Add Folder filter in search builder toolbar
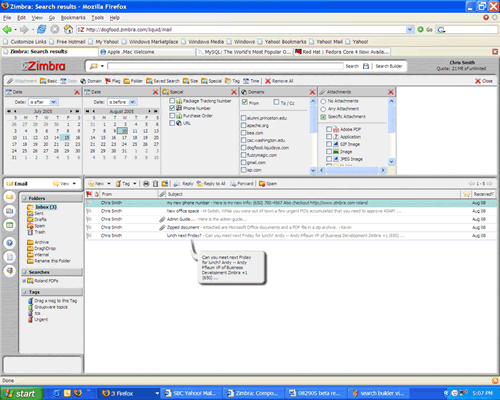Viewport: 500px width, 400px height. pos(133,81)
